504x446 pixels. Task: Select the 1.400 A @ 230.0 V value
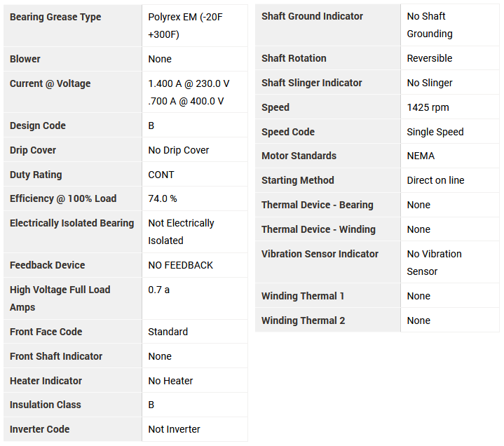click(189, 83)
